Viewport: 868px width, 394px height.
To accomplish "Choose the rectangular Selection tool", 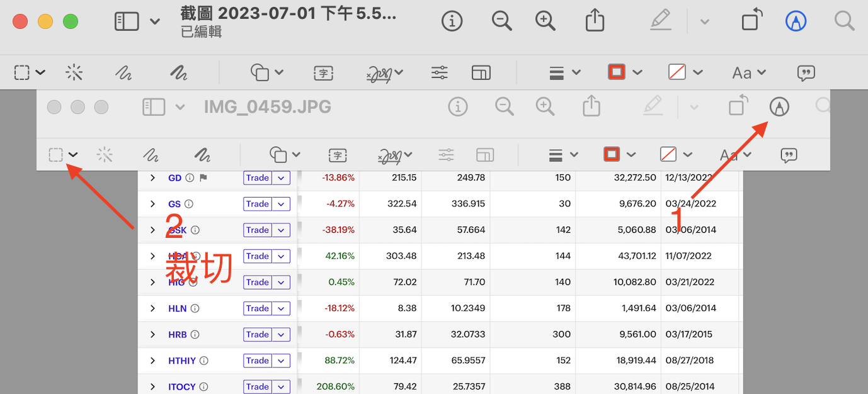I will click(x=22, y=72).
